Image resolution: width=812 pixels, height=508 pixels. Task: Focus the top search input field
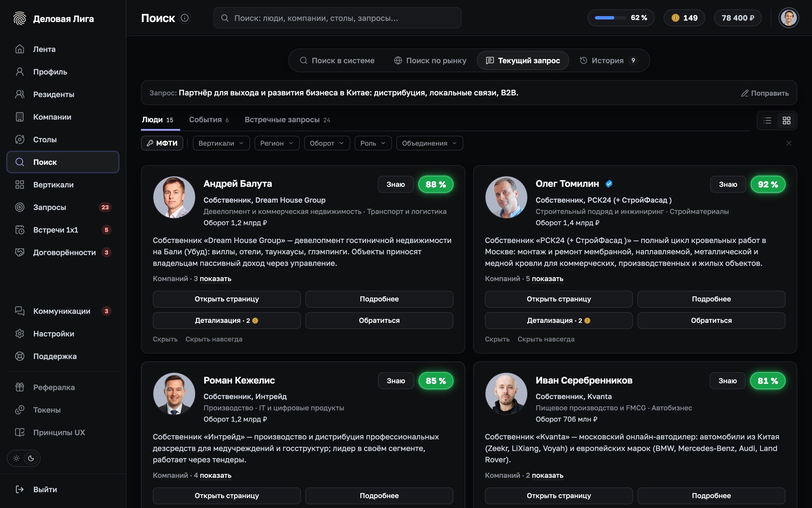337,18
